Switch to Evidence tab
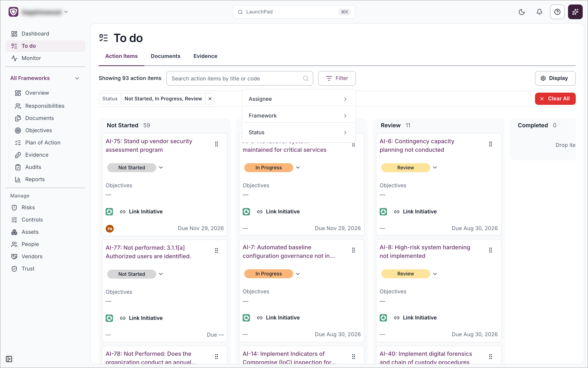The width and height of the screenshot is (588, 368). (205, 56)
